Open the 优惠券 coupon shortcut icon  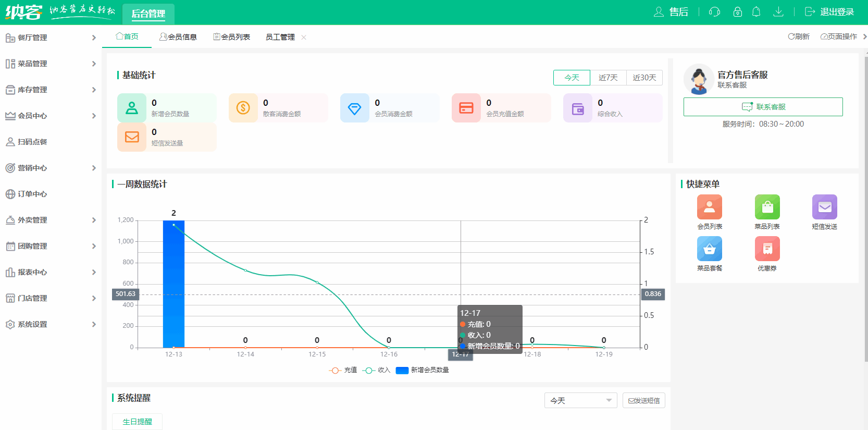click(x=767, y=249)
